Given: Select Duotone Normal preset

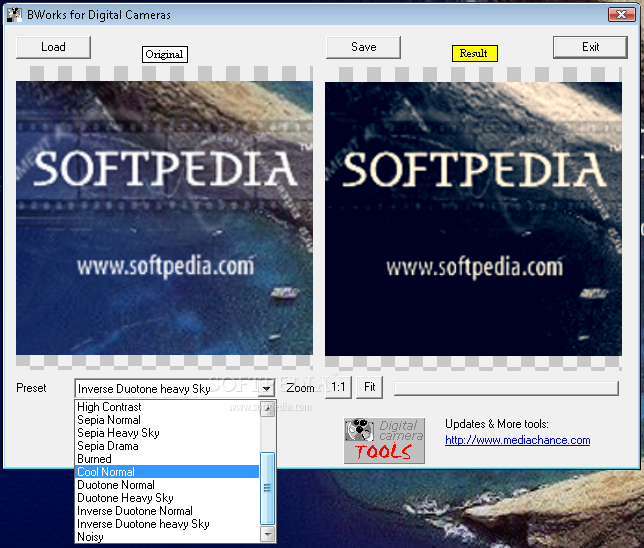Looking at the screenshot, I should pyautogui.click(x=168, y=485).
